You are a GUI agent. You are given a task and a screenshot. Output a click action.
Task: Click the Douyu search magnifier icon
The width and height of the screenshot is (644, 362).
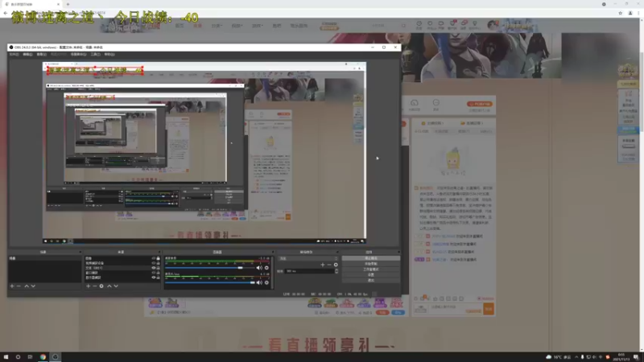click(403, 26)
